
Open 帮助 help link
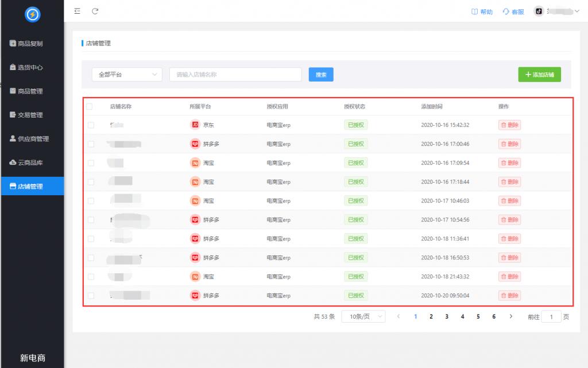tap(482, 11)
